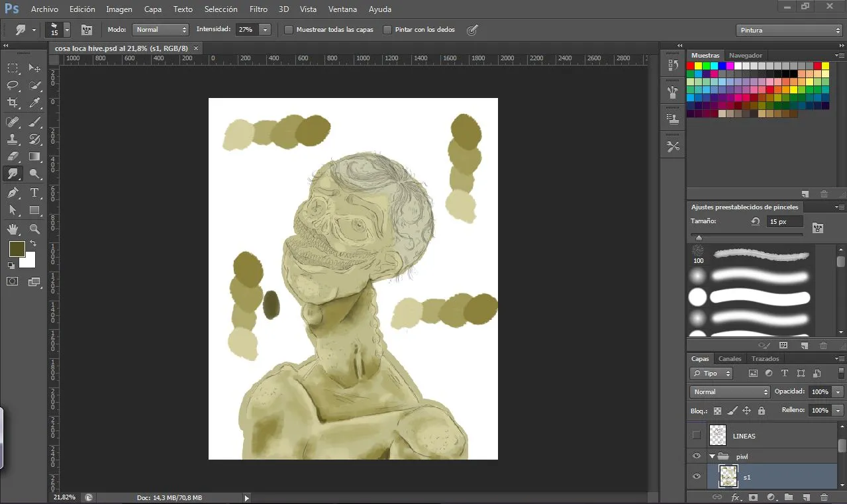Add layer mask button
The height and width of the screenshot is (504, 847).
[x=753, y=497]
